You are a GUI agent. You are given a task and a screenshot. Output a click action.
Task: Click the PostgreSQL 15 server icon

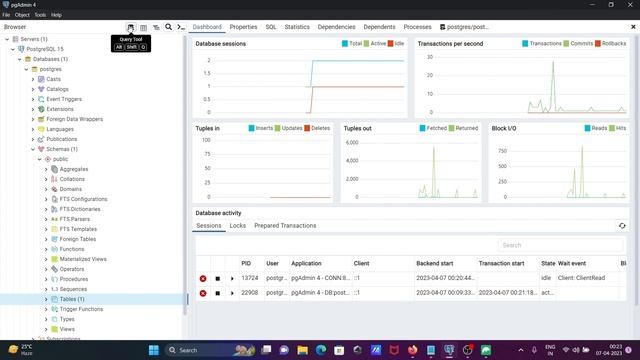[x=21, y=49]
